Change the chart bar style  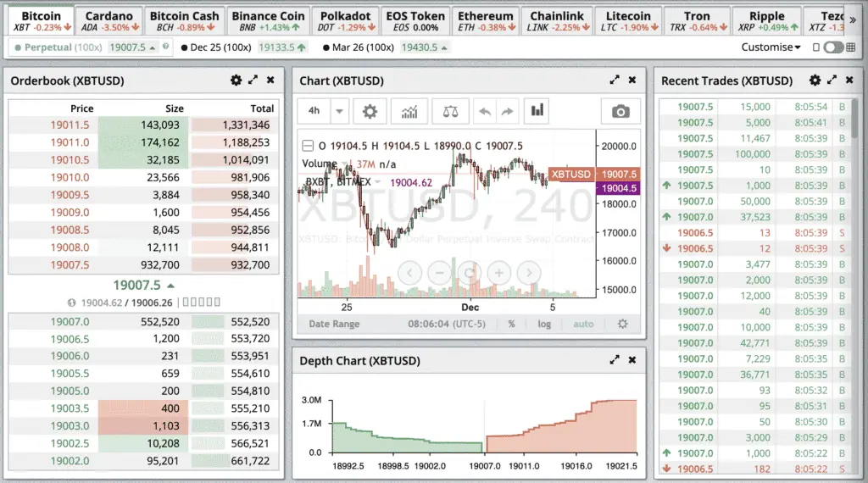point(537,111)
